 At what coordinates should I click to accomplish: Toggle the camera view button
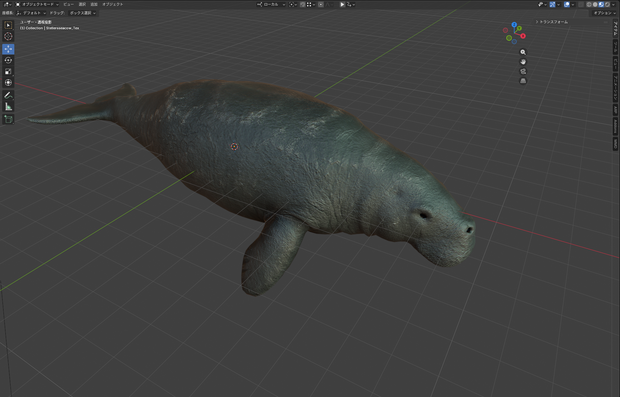click(523, 71)
